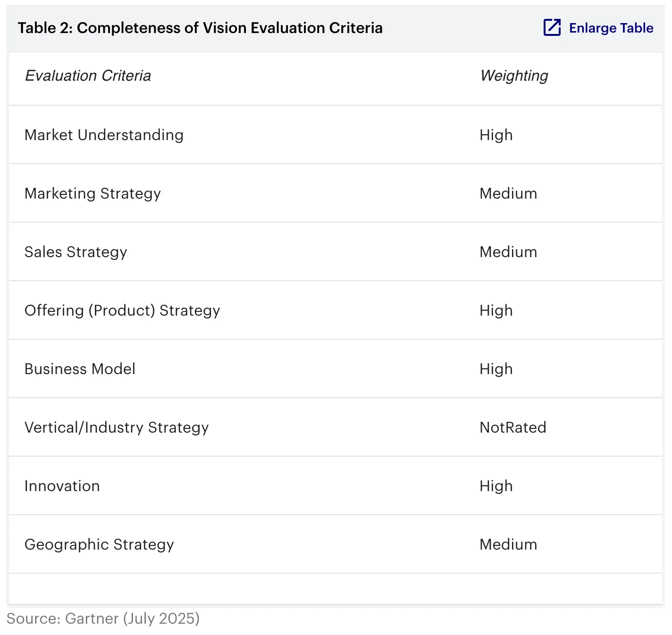Select the Offering (Product) Strategy cell

pos(122,310)
